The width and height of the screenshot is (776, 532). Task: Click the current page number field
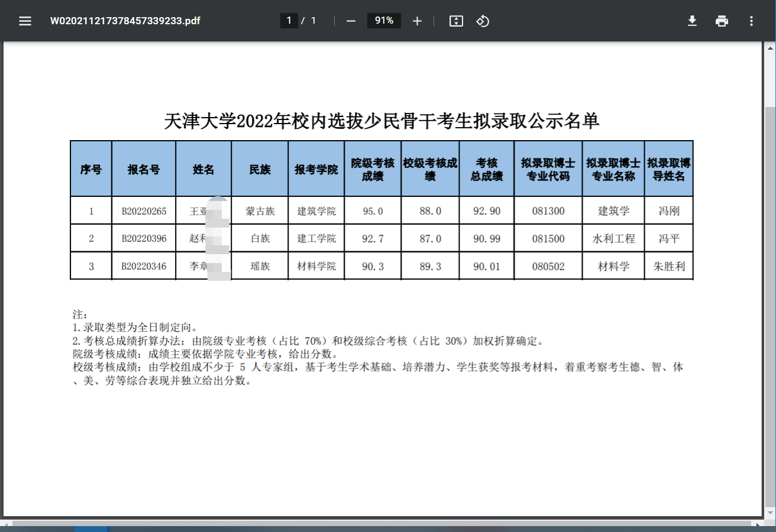tap(289, 21)
